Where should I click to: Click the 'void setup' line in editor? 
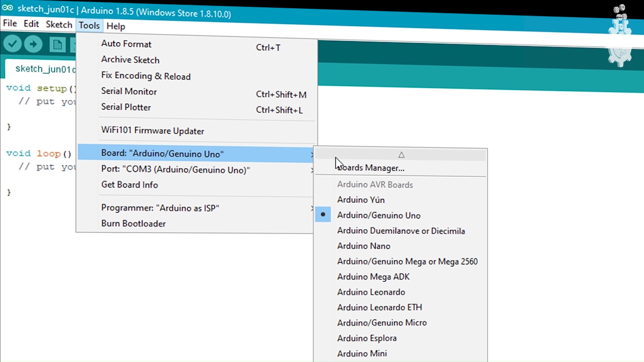pos(41,88)
